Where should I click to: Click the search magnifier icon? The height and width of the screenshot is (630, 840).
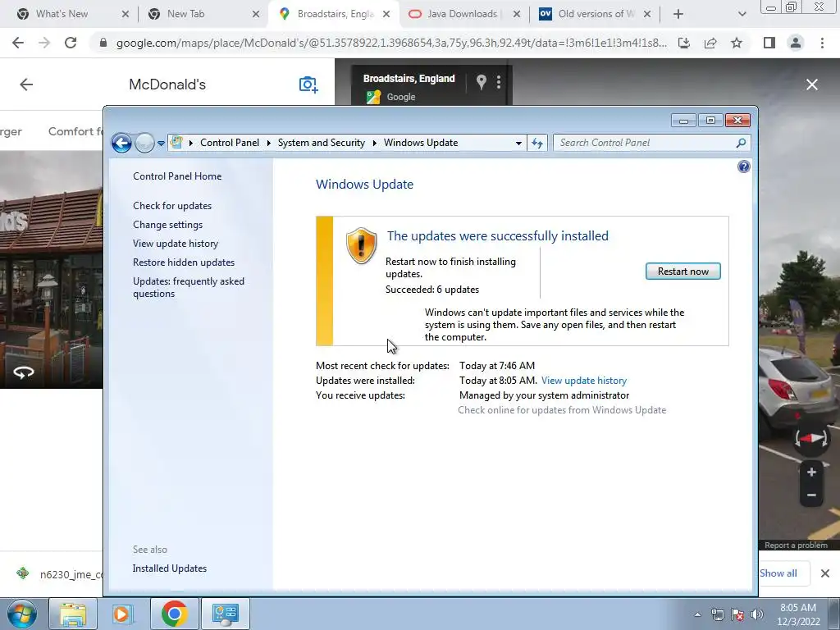[x=741, y=143]
